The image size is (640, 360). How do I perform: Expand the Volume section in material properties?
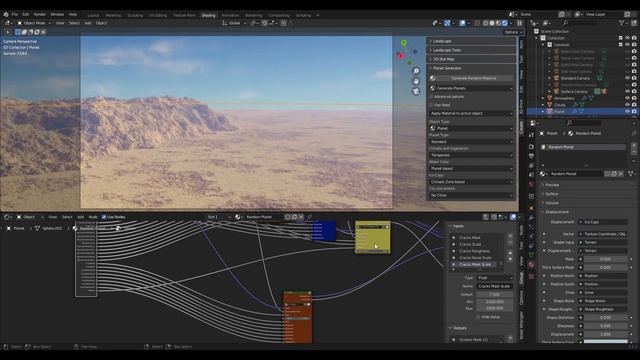(552, 203)
